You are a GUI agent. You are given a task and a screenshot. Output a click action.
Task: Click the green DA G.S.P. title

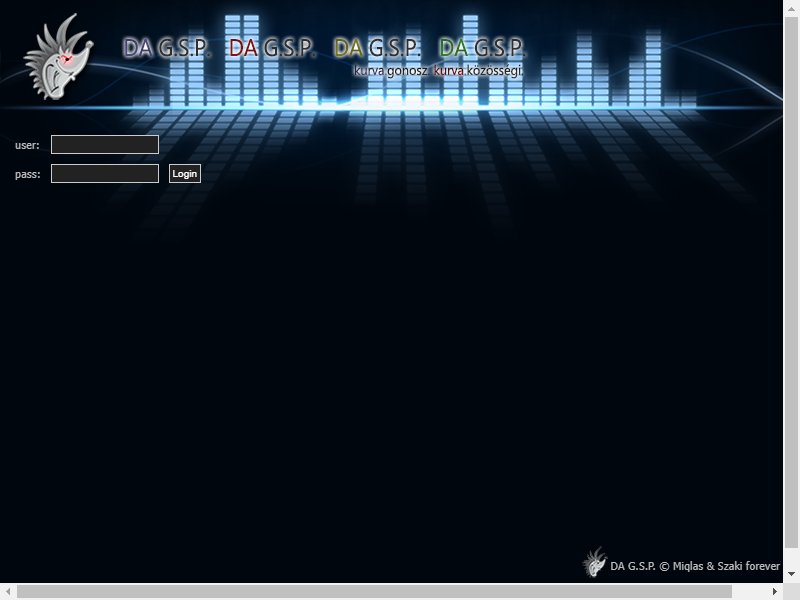click(x=482, y=48)
